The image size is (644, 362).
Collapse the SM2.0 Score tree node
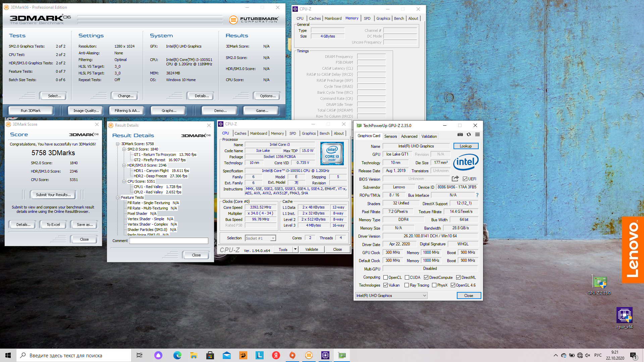(124, 149)
